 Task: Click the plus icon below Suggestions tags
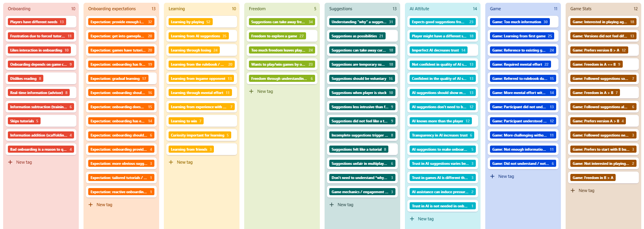[x=332, y=205]
